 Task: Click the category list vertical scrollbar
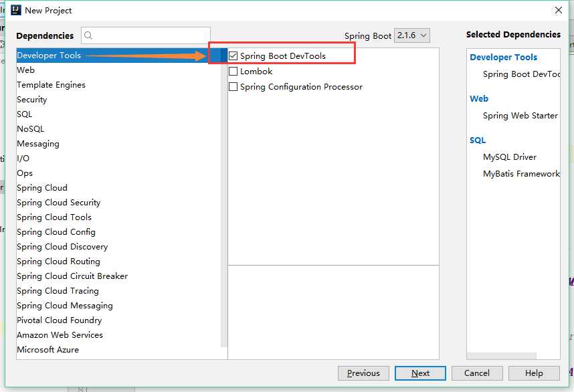[x=224, y=197]
